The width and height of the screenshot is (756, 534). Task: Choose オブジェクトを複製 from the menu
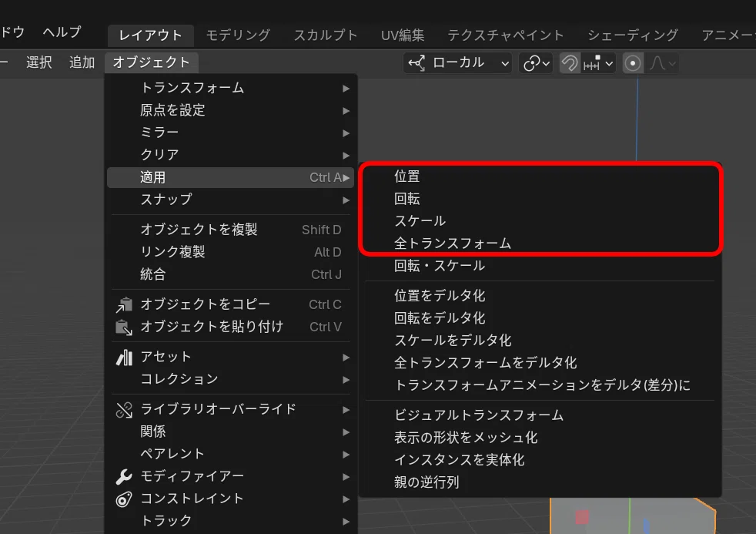pos(230,230)
